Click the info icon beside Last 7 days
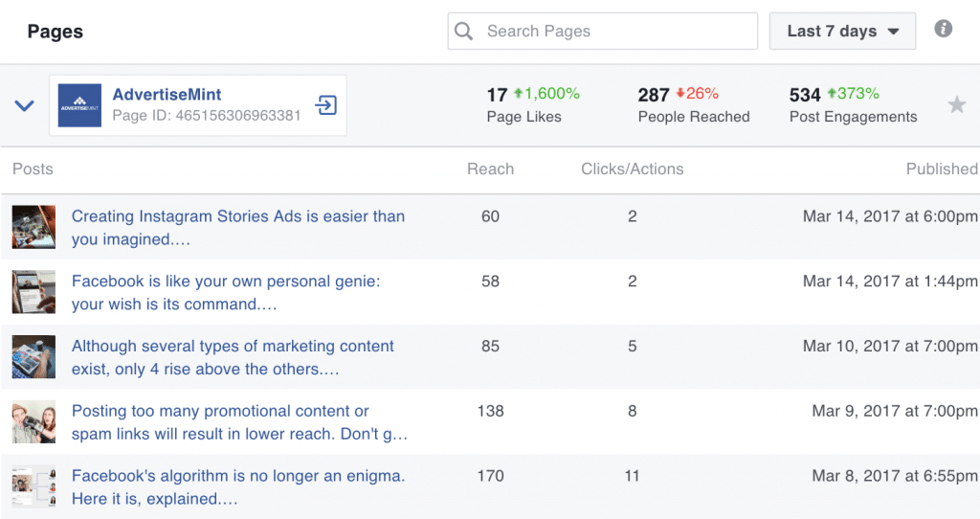This screenshot has height=519, width=980. [943, 29]
